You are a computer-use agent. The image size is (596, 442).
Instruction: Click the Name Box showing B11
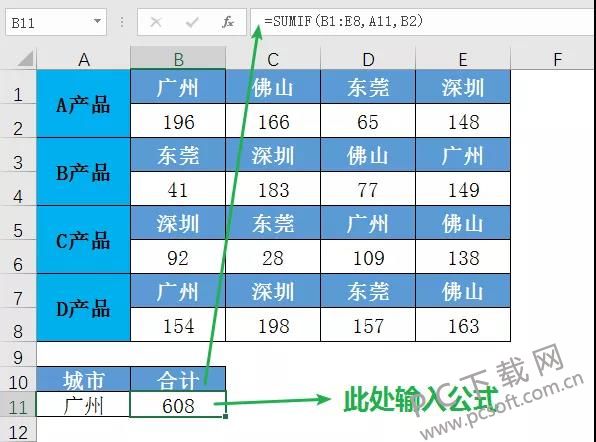pyautogui.click(x=55, y=22)
